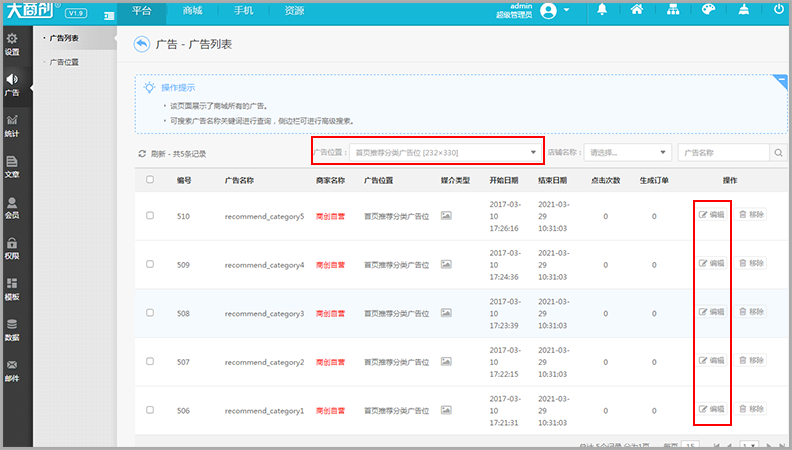Click 商创自营 merchant in row 510
792x450 pixels.
tap(330, 216)
